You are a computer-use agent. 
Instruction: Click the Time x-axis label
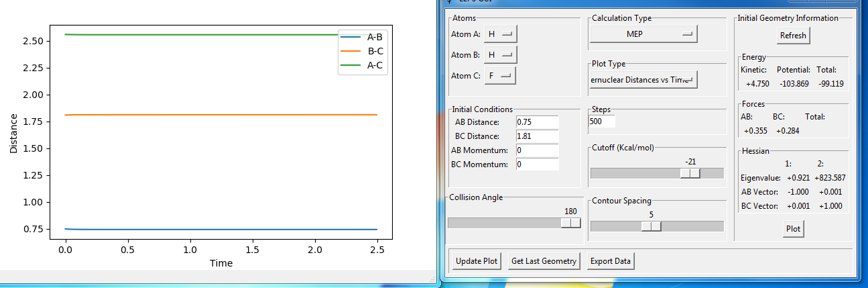click(x=221, y=263)
